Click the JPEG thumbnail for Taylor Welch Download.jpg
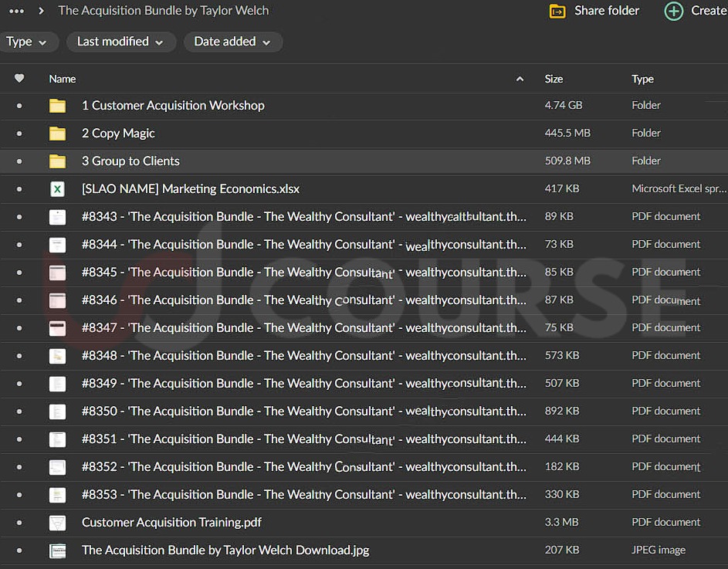The width and height of the screenshot is (728, 569). tap(57, 550)
